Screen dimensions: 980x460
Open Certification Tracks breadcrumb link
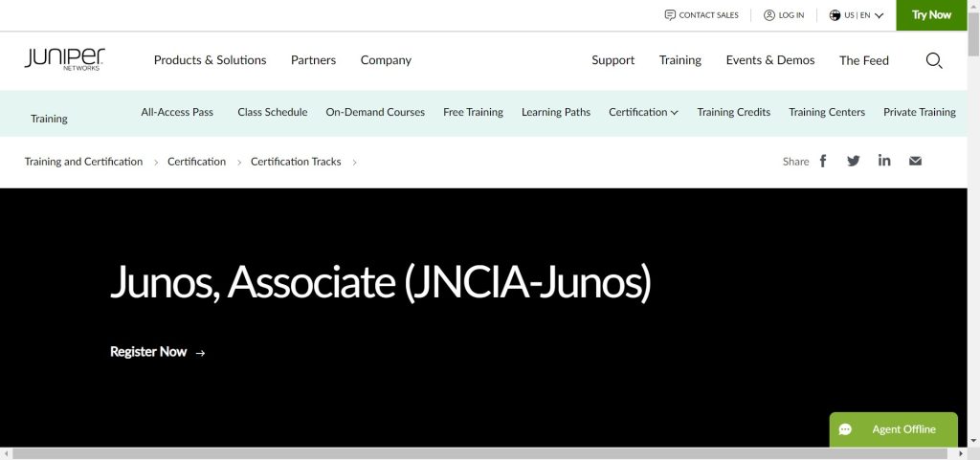click(x=296, y=162)
